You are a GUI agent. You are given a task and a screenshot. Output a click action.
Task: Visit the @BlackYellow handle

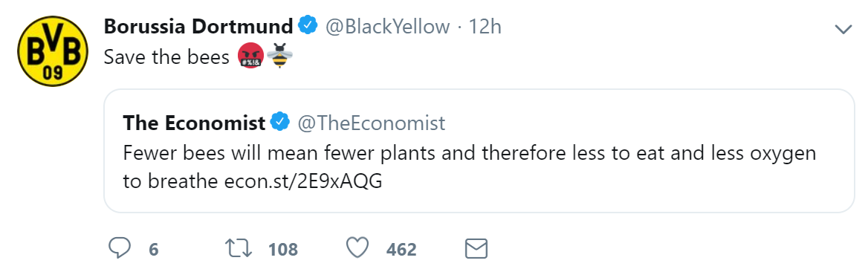387,26
